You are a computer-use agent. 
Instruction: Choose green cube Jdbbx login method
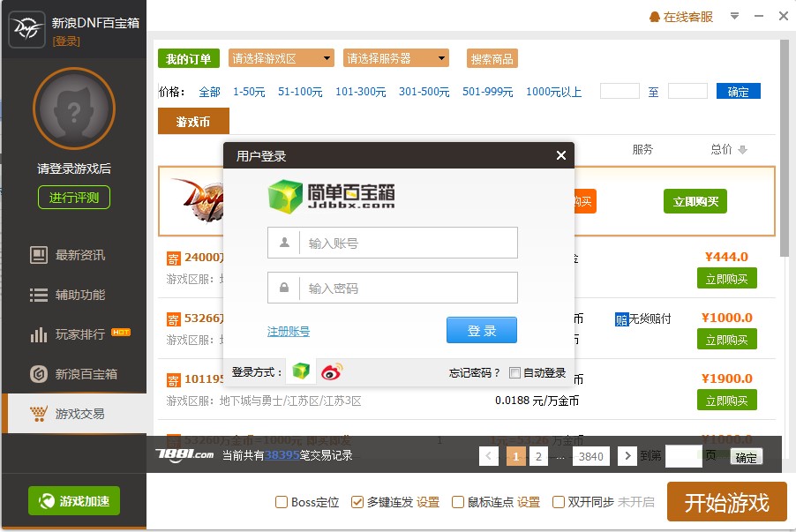pos(301,371)
